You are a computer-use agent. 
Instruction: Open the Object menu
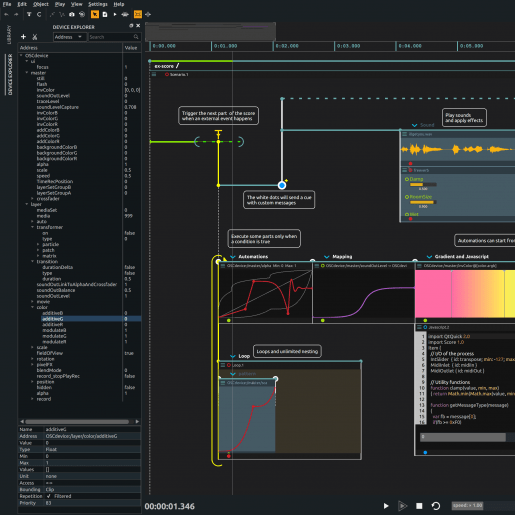[x=41, y=4]
